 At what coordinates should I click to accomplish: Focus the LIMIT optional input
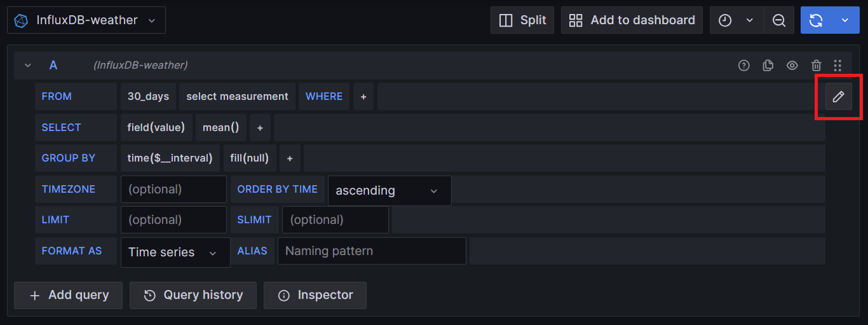[173, 219]
